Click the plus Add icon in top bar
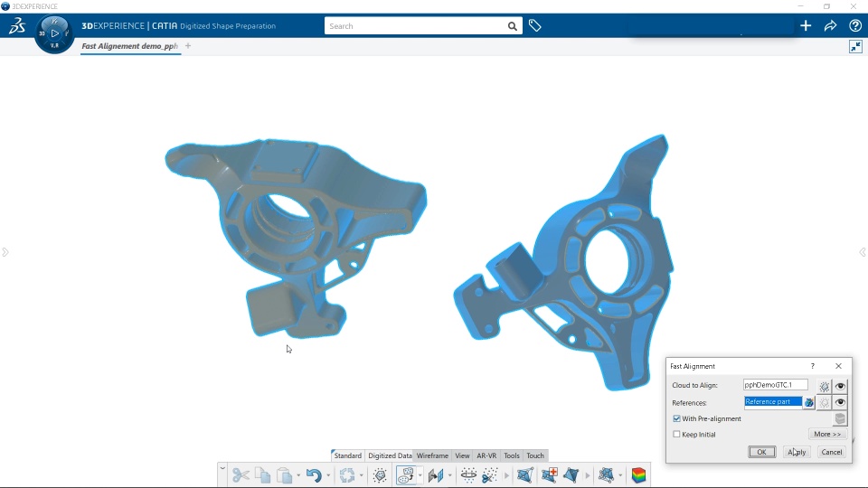 point(806,25)
